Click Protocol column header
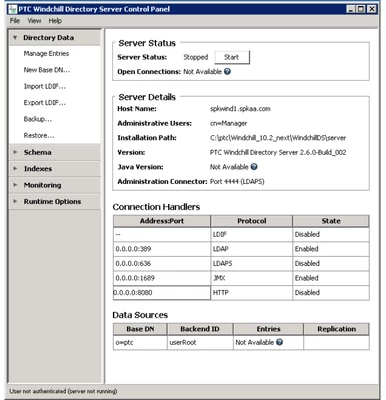Viewport: 386px width, 400px height. point(252,221)
